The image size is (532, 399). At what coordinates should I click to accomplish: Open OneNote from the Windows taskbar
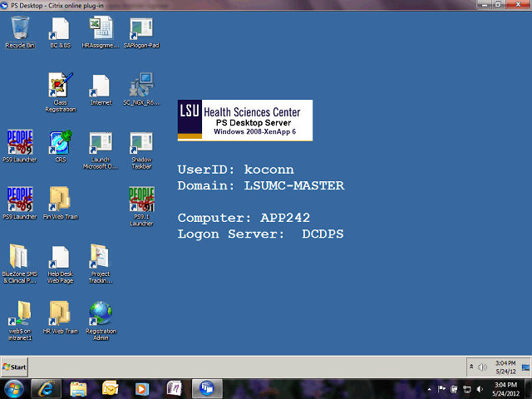pos(175,389)
